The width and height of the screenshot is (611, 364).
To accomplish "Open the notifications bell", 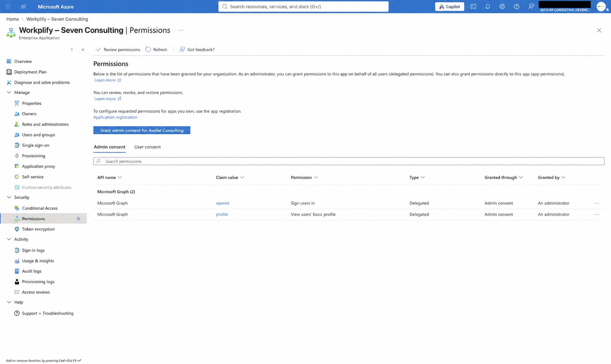I will [x=488, y=6].
